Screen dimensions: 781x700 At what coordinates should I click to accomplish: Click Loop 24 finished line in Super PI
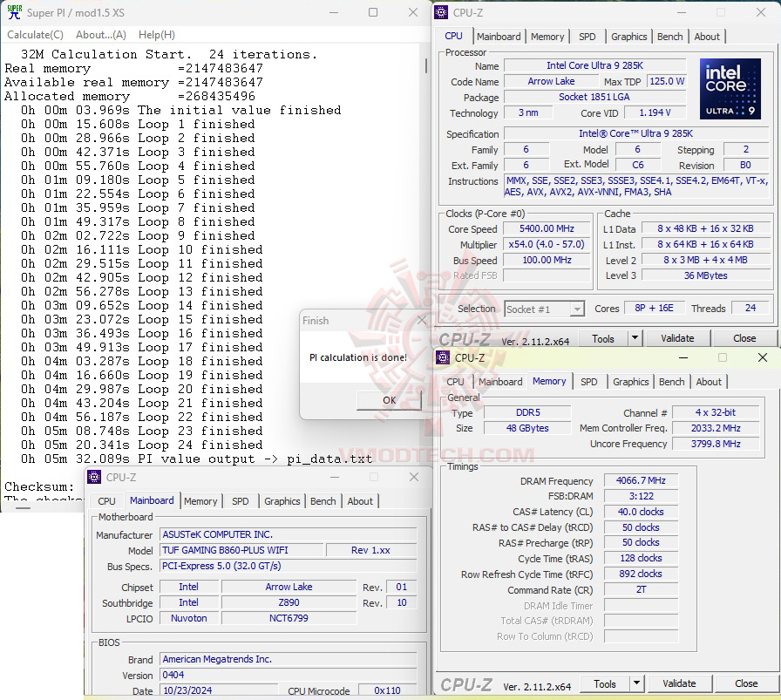click(x=141, y=445)
